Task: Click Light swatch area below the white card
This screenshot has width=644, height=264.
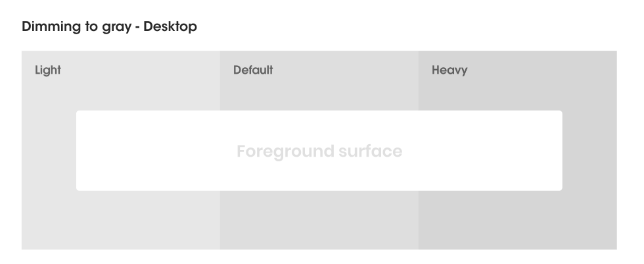Action: point(121,220)
